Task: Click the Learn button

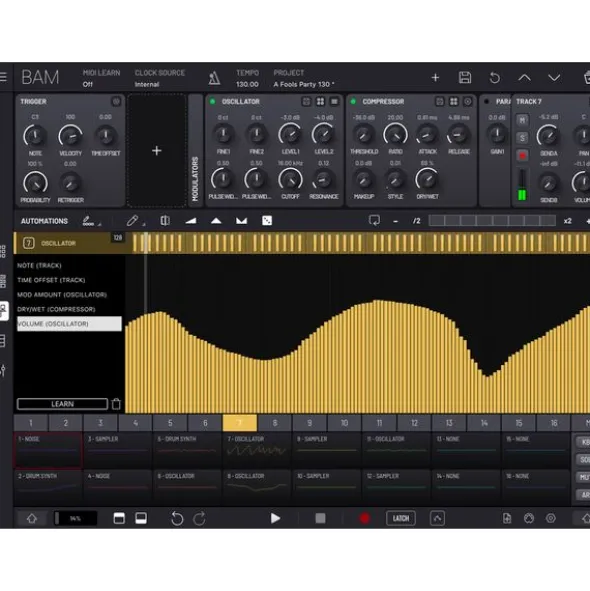Action: [62, 404]
